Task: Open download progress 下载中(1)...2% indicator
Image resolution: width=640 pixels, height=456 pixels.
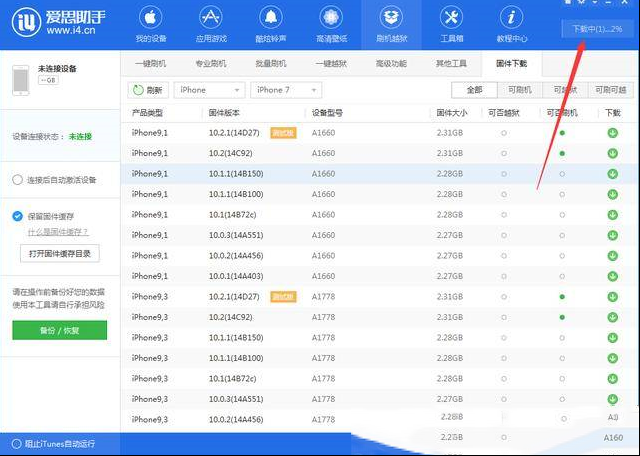Action: click(597, 29)
